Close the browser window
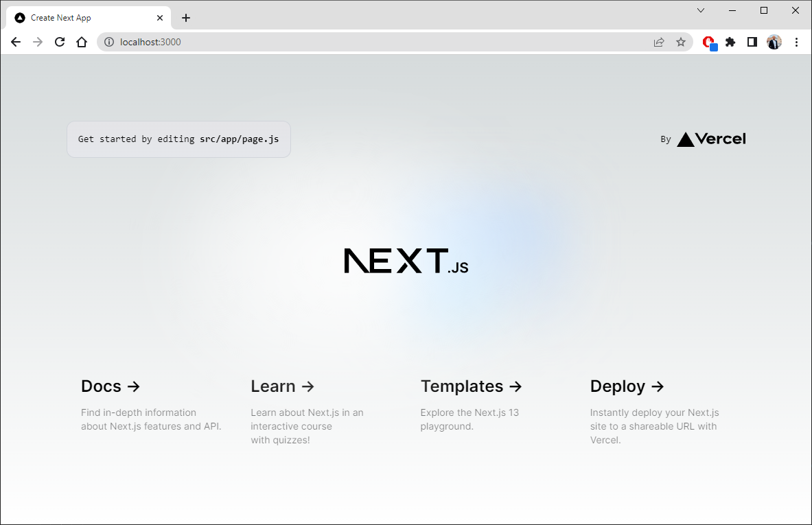This screenshot has height=525, width=812. [x=796, y=10]
